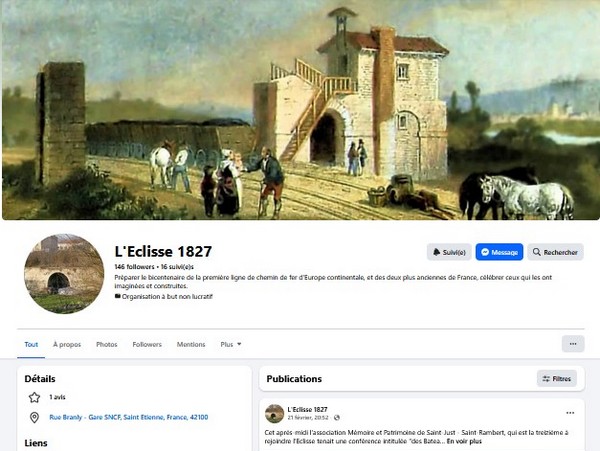Open the Rue Branly Gare SNCF address link
600x451 pixels.
click(x=129, y=417)
